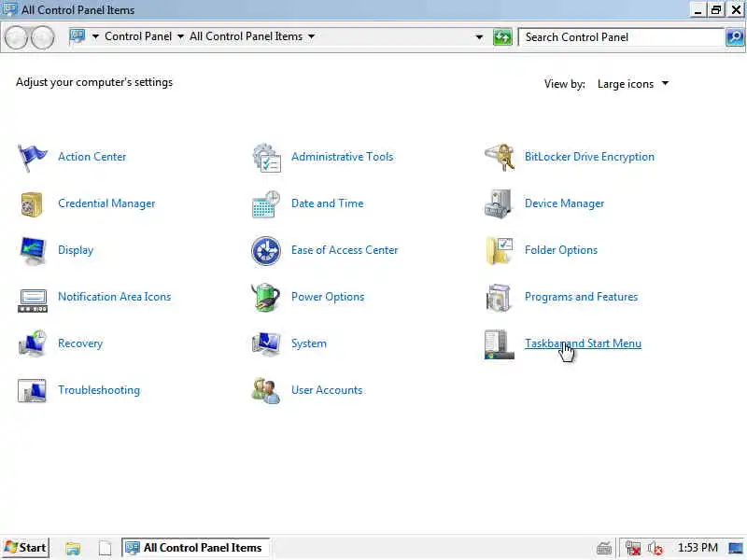Click the Notification Area Icons icon
The image size is (747, 560).
click(x=33, y=301)
